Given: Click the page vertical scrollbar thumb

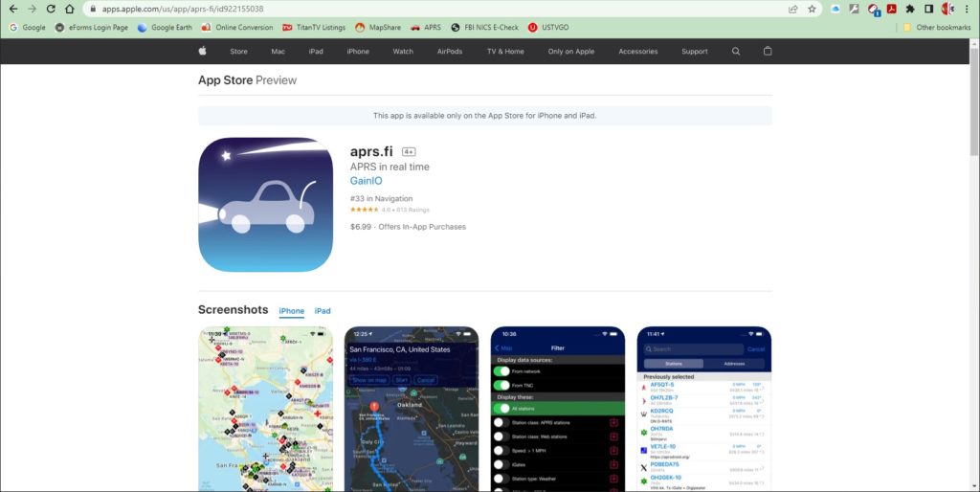Looking at the screenshot, I should [974, 101].
